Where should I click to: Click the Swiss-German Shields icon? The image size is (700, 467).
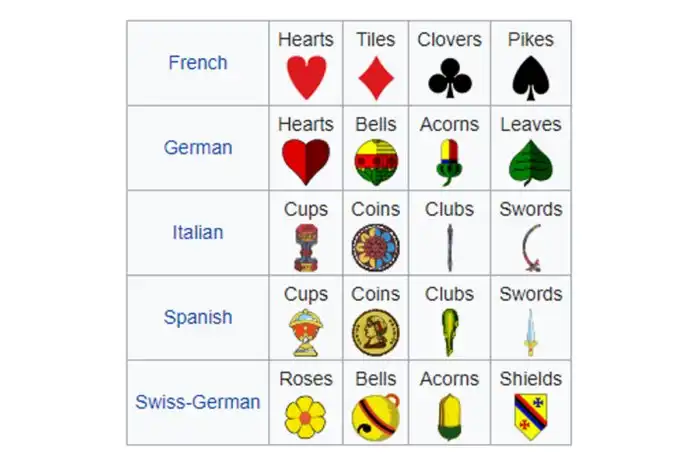tap(530, 417)
